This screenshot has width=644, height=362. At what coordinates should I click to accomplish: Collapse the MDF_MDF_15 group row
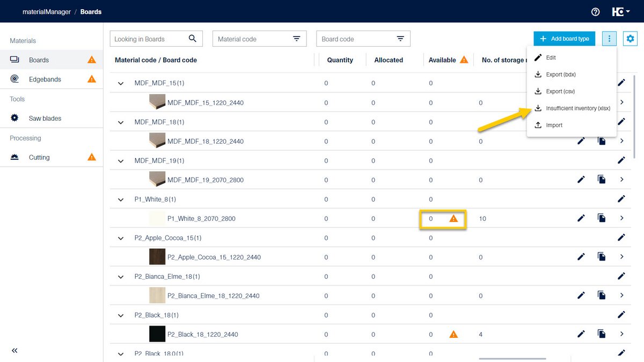[120, 83]
